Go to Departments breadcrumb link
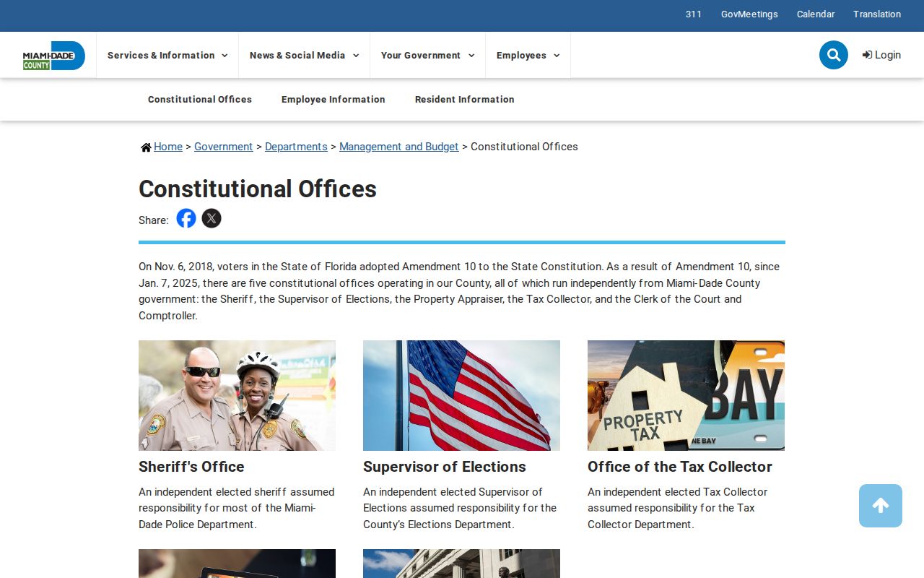Viewport: 924px width, 578px height. (296, 147)
